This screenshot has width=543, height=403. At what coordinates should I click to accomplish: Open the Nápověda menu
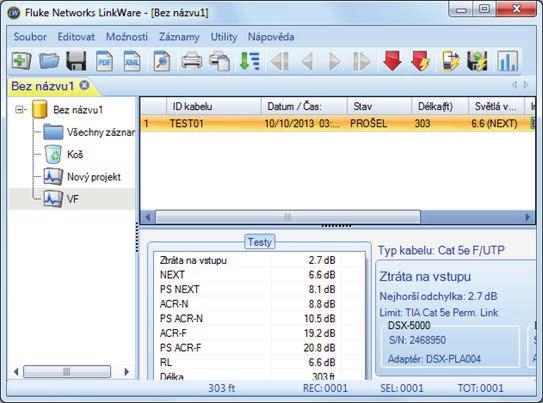(271, 37)
